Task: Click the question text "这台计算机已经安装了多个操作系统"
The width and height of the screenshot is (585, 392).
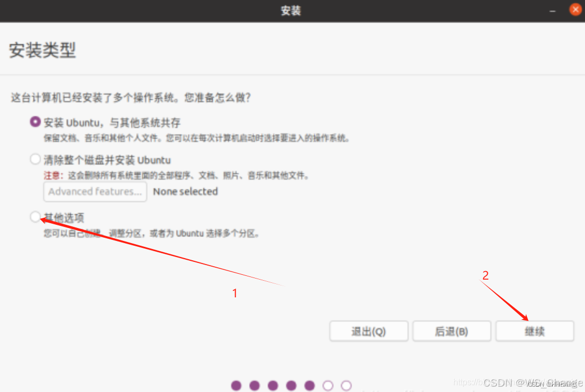Action: 93,98
